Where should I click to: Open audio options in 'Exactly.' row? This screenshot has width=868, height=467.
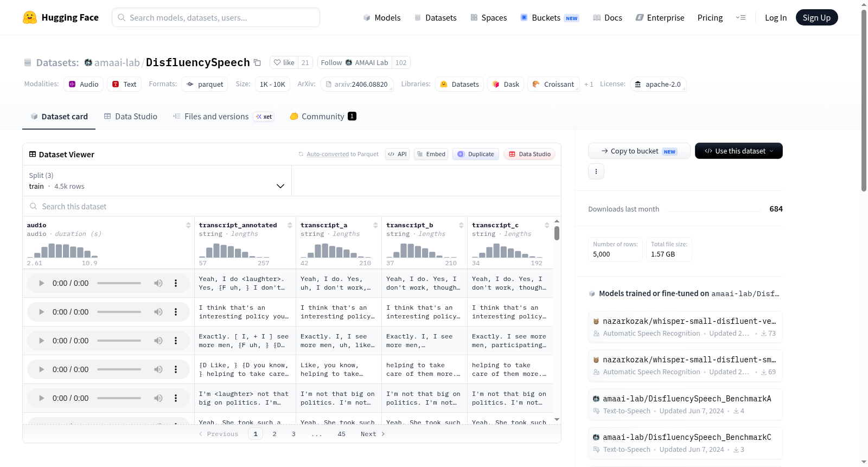pos(176,341)
